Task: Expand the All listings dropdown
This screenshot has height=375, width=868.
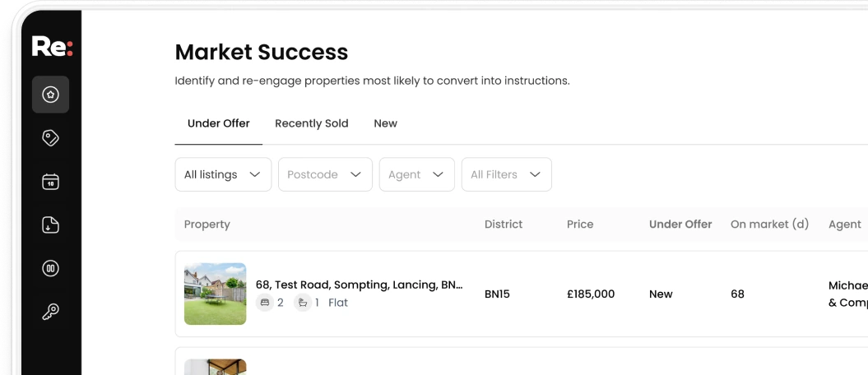Action: click(x=223, y=174)
